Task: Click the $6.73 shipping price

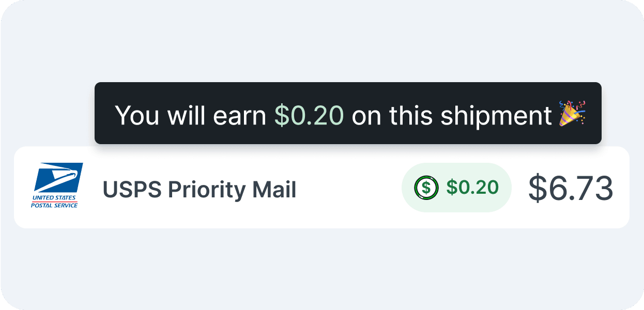Action: coord(571,188)
